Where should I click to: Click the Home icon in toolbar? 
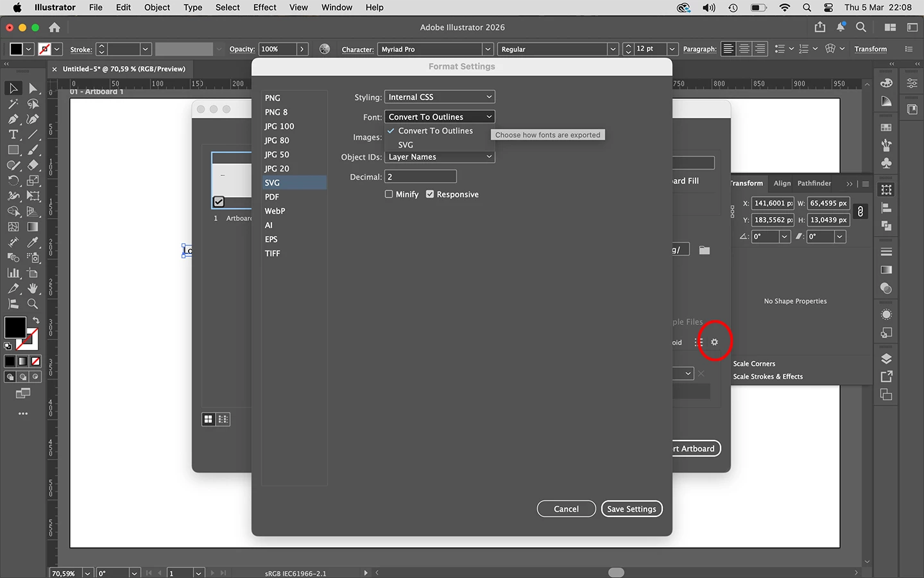[x=55, y=28]
